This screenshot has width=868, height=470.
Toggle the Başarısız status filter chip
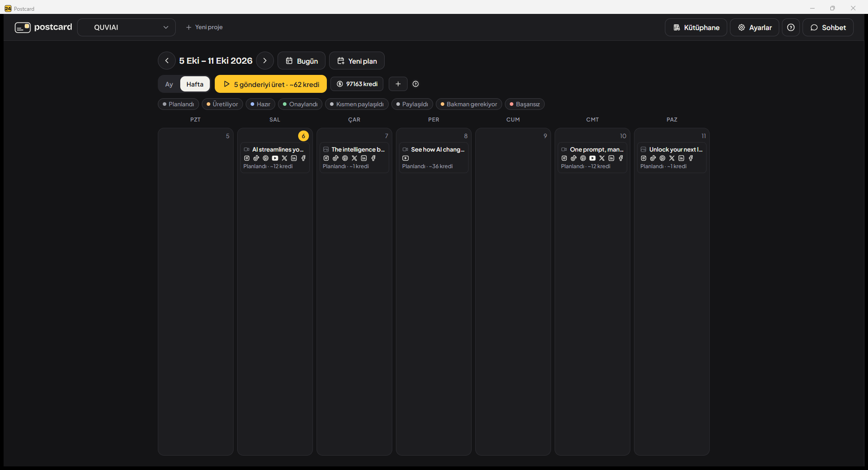[x=525, y=104]
